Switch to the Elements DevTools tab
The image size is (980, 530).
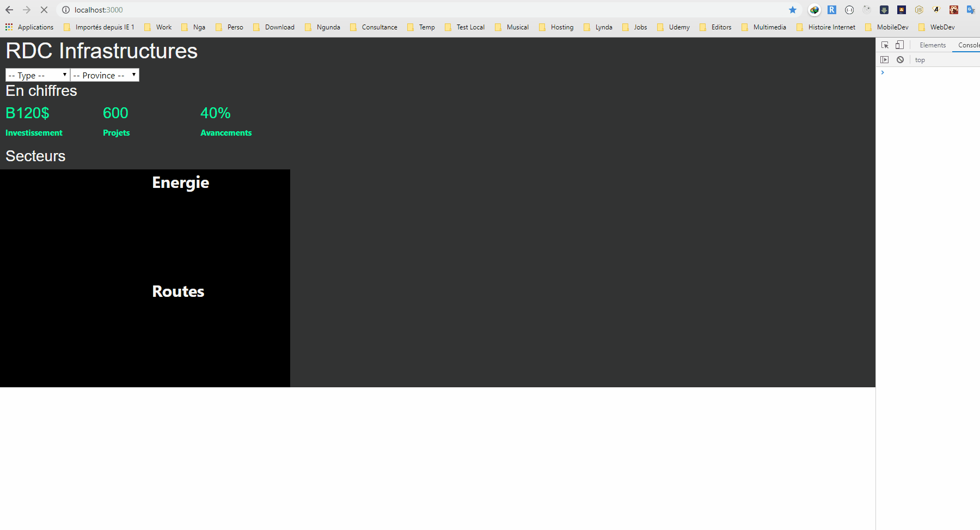pos(933,45)
